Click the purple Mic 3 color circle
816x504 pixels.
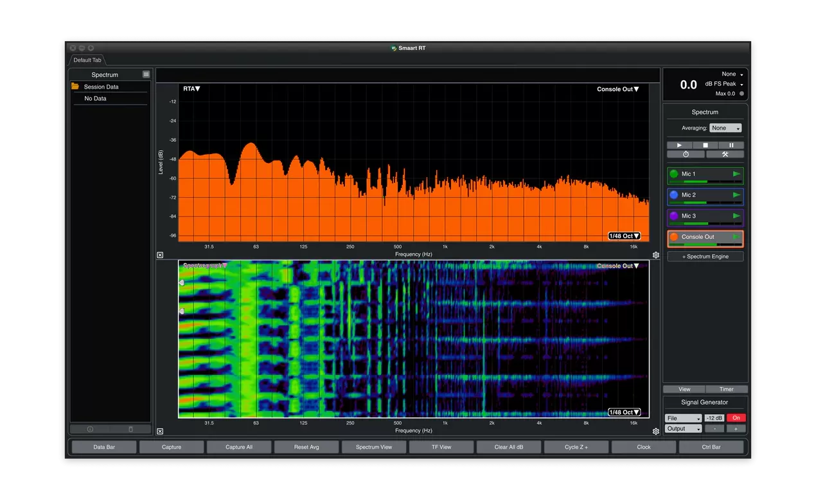point(674,216)
